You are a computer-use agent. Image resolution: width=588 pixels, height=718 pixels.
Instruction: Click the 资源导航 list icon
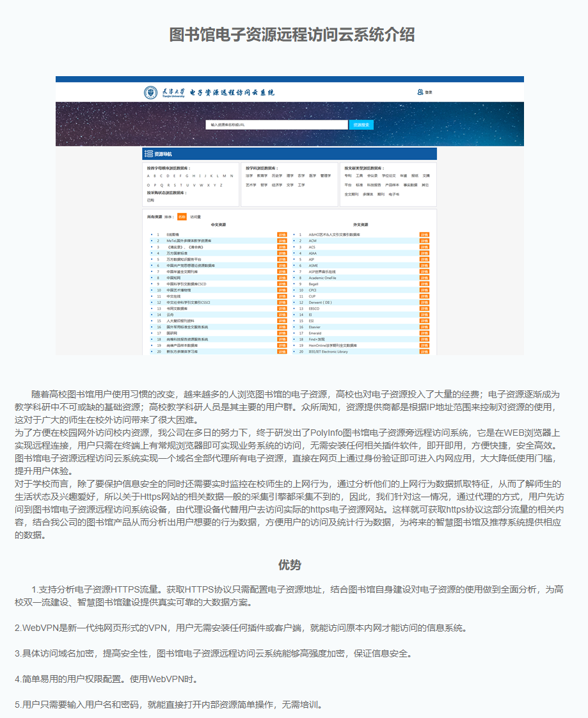click(149, 154)
